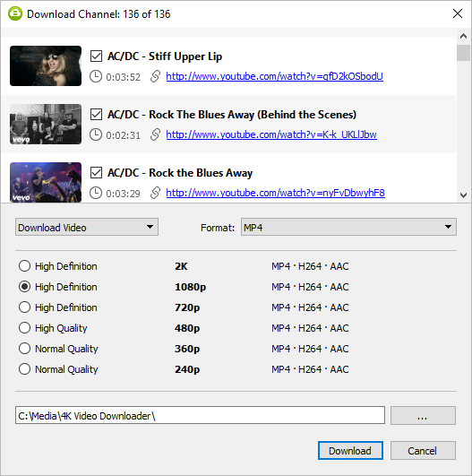
Task: Click the chain link icon for Behind the Scenes video
Action: click(x=155, y=134)
